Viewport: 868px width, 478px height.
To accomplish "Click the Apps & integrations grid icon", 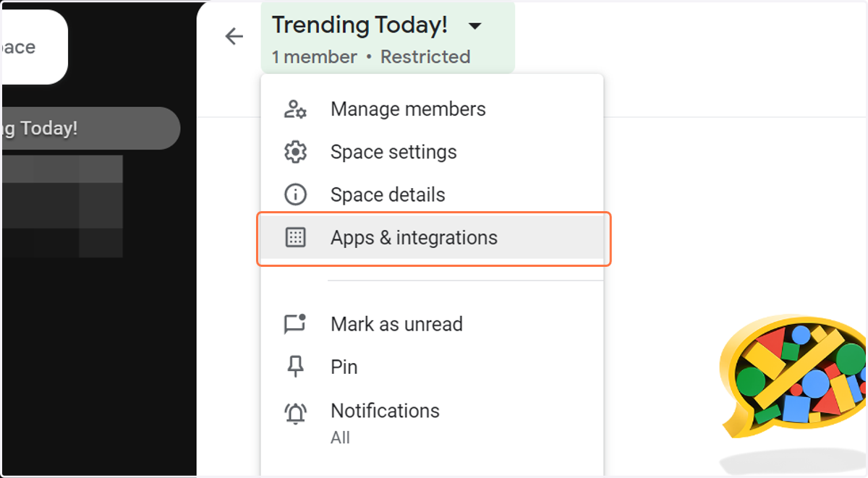I will coord(295,237).
